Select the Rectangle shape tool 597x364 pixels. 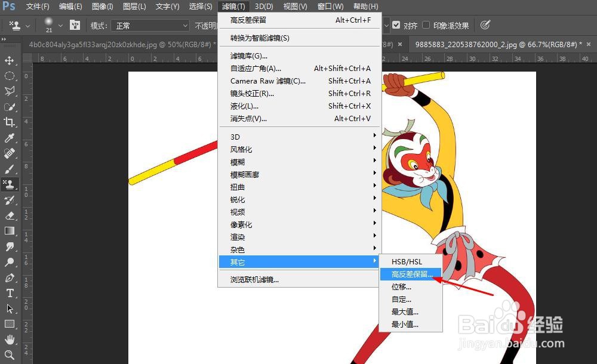pos(9,325)
